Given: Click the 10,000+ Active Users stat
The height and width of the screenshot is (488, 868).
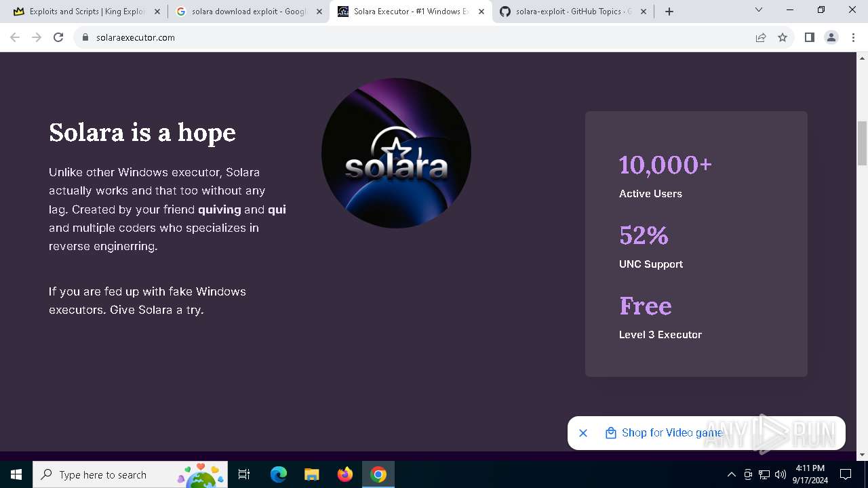Looking at the screenshot, I should (x=665, y=176).
